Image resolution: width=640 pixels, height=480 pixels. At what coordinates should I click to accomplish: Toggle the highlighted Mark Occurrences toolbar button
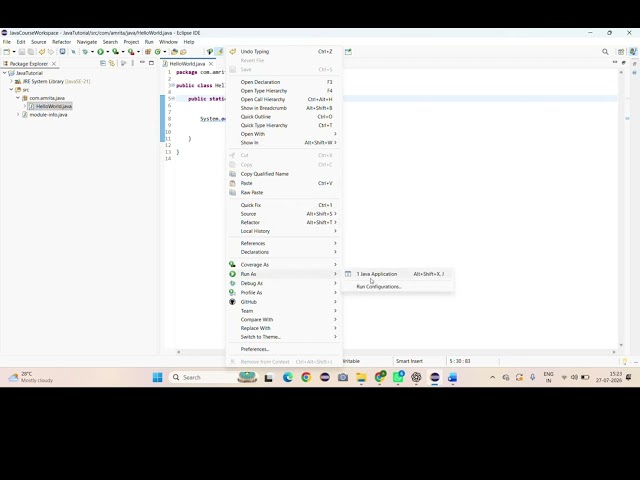point(220,52)
